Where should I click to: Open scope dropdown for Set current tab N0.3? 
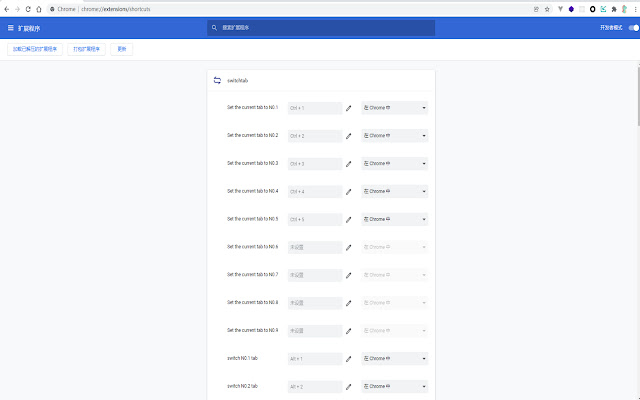(394, 163)
